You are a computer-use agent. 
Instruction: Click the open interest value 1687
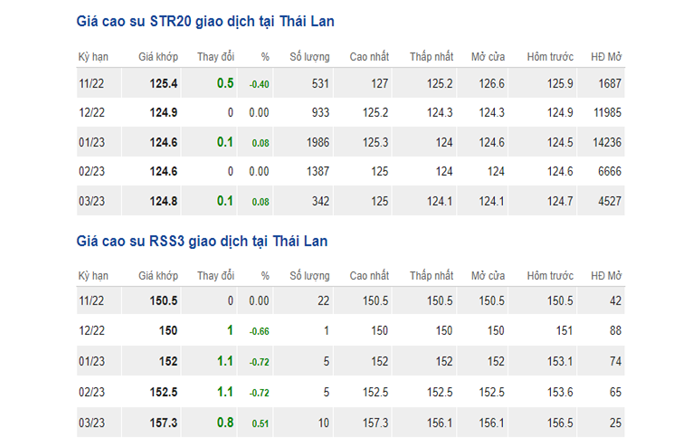[609, 83]
